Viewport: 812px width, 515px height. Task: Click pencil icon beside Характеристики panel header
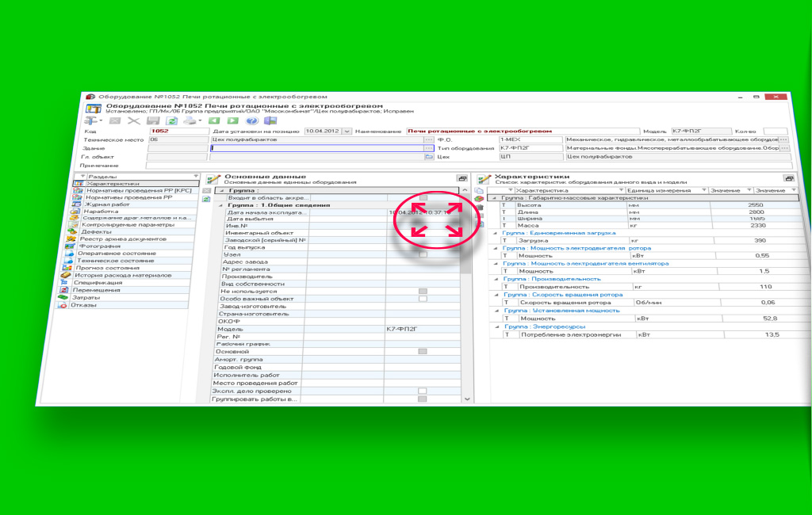[484, 179]
